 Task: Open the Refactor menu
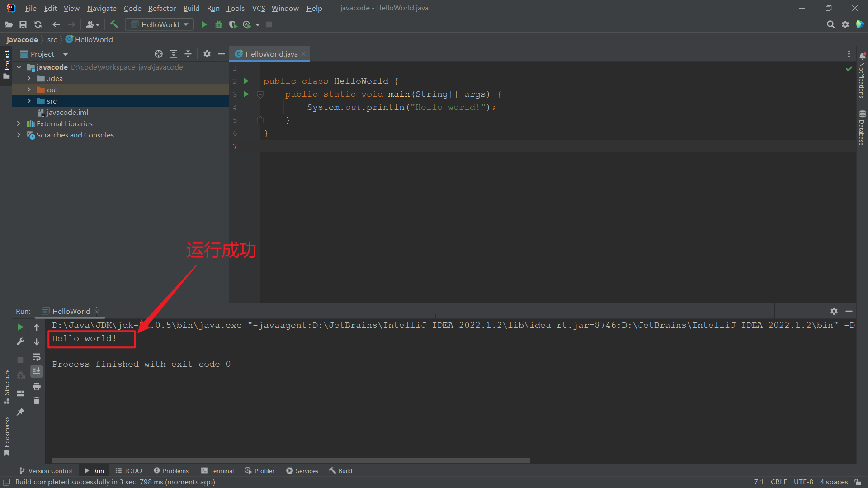[x=162, y=8]
